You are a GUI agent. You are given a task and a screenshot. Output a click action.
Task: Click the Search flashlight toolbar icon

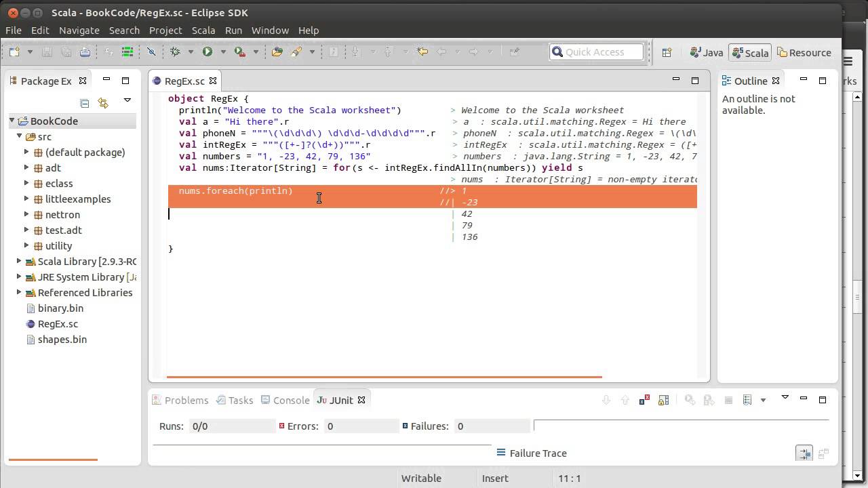pos(296,52)
